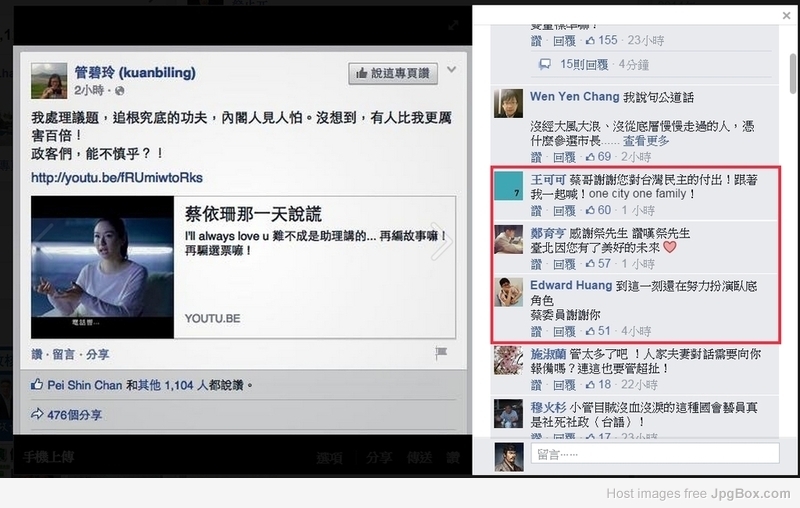Click the next arrow on the video preview card
This screenshot has height=508, width=800.
point(440,241)
